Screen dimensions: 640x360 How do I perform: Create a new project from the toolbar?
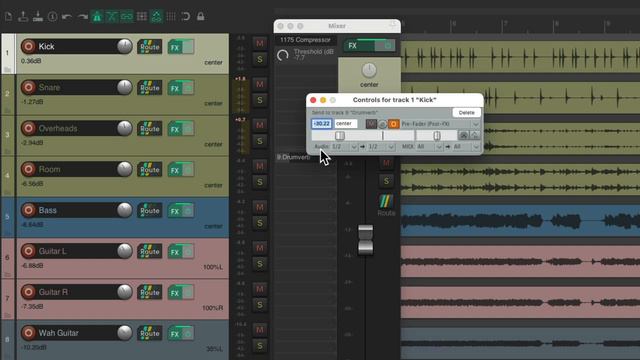tap(9, 17)
